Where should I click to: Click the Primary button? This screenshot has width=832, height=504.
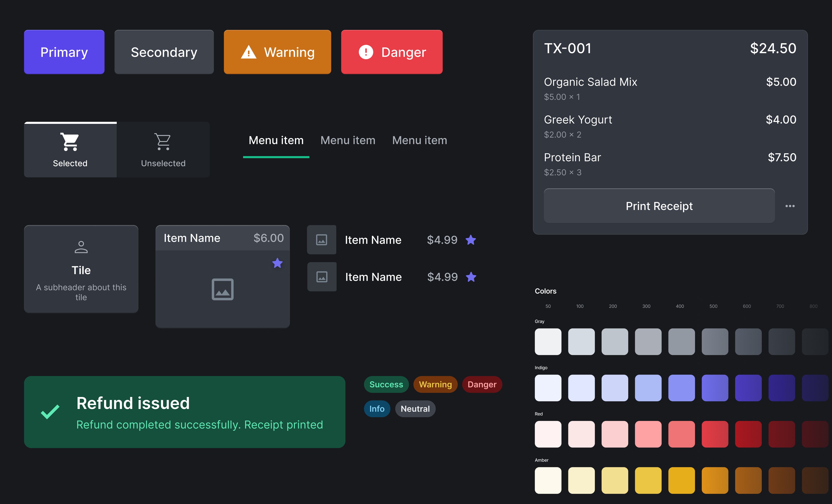click(64, 52)
